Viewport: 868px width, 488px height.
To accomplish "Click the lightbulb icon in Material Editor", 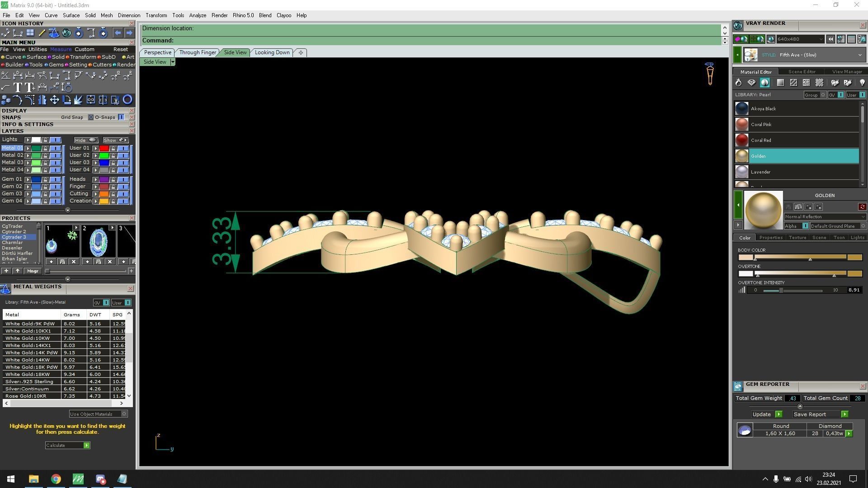I will coord(862,83).
